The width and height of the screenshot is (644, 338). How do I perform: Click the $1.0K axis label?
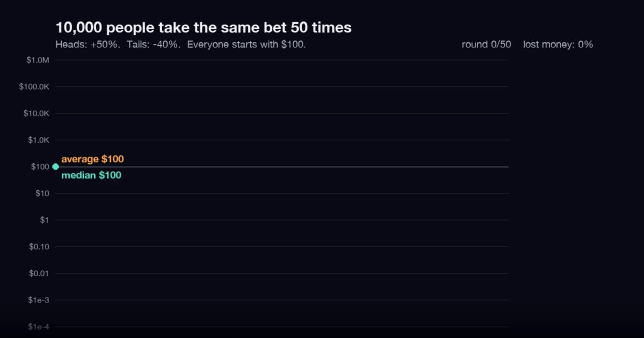39,140
